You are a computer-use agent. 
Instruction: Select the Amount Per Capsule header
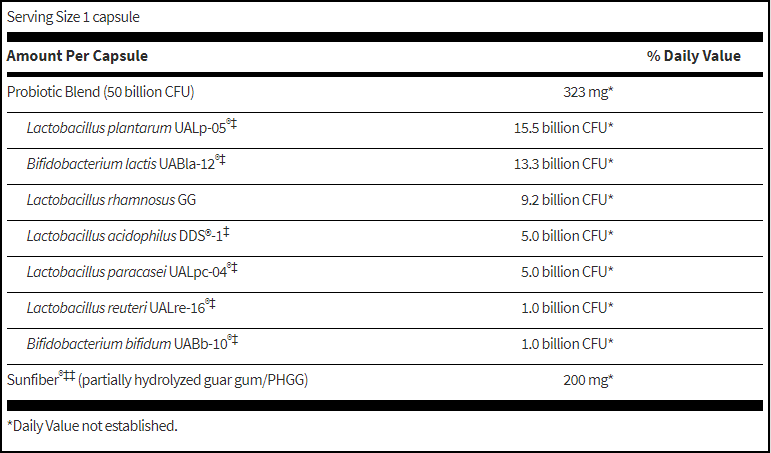(x=77, y=56)
